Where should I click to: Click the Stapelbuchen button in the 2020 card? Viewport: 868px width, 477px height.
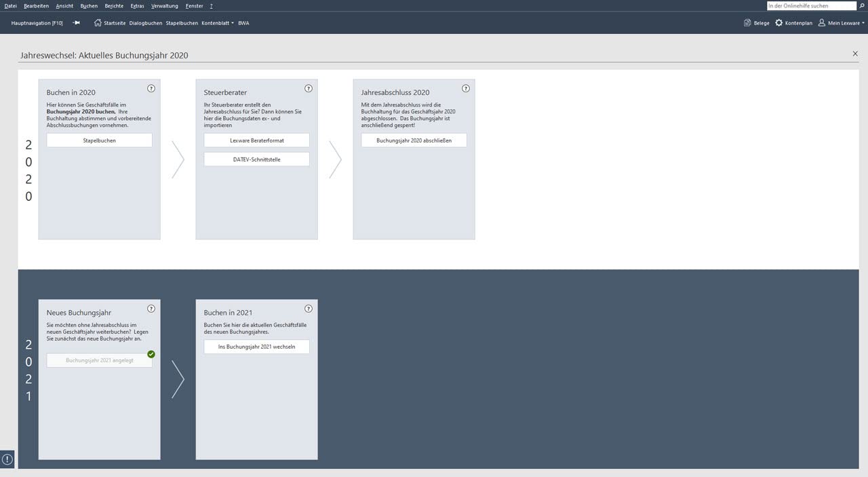(100, 140)
